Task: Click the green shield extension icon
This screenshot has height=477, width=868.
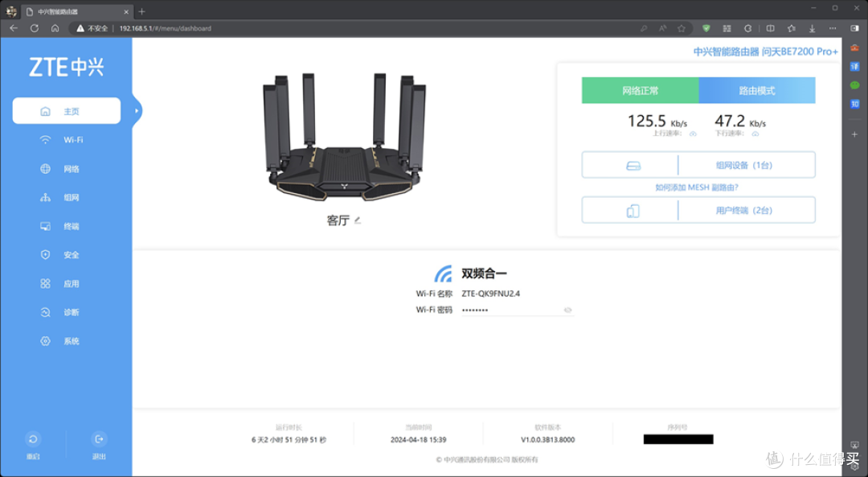Action: pyautogui.click(x=706, y=28)
